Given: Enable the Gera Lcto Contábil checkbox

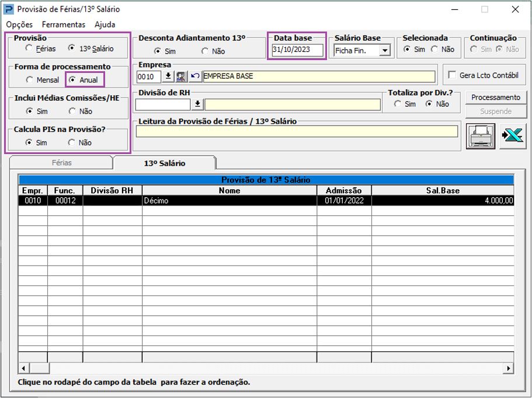Looking at the screenshot, I should (452, 75).
